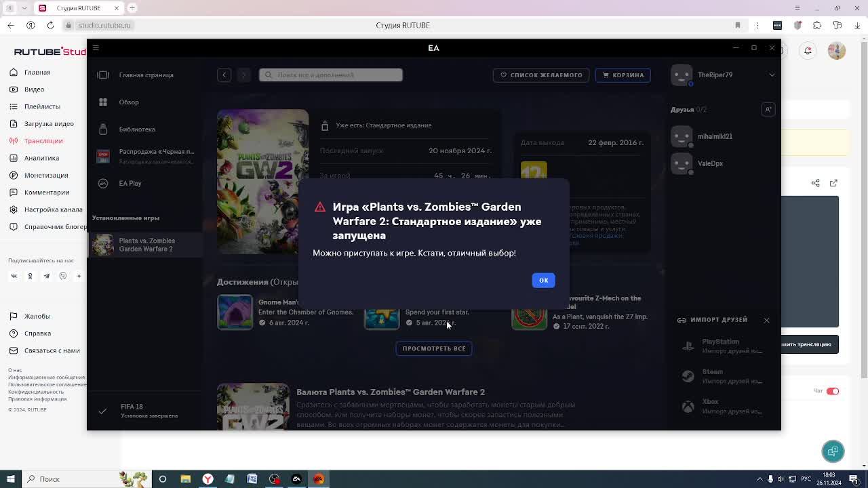Open RUTUBE notifications bell
Viewport: 868px width, 488px height.
tap(808, 51)
